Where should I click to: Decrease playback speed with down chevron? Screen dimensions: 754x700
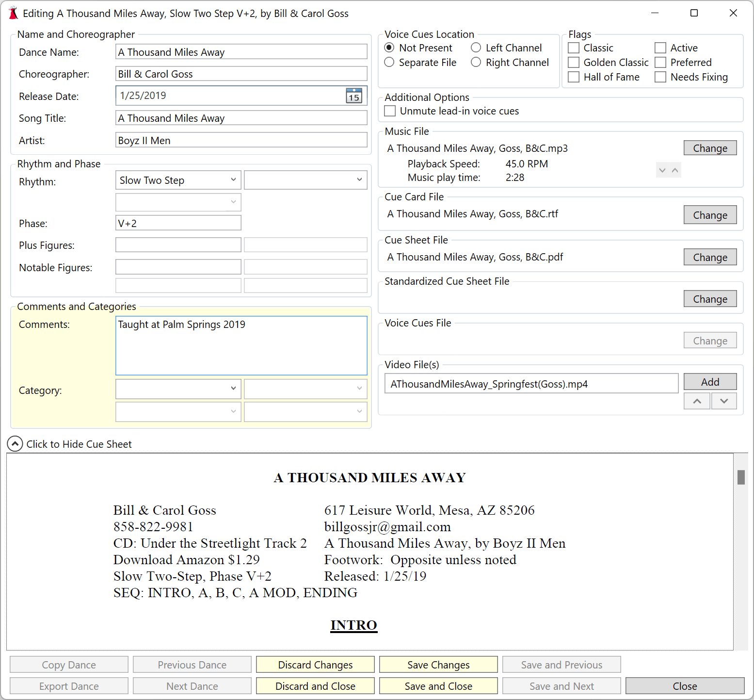pyautogui.click(x=662, y=170)
